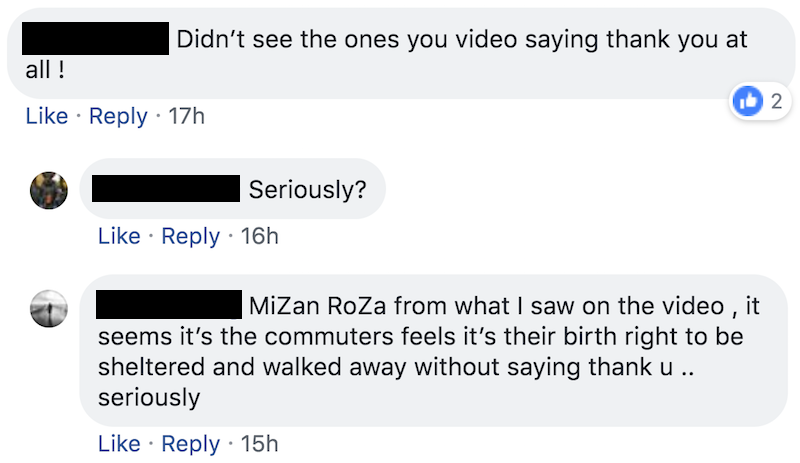This screenshot has width=800, height=463.
Task: Click the avatar beside the "Seriously?" comment
Action: pyautogui.click(x=49, y=190)
